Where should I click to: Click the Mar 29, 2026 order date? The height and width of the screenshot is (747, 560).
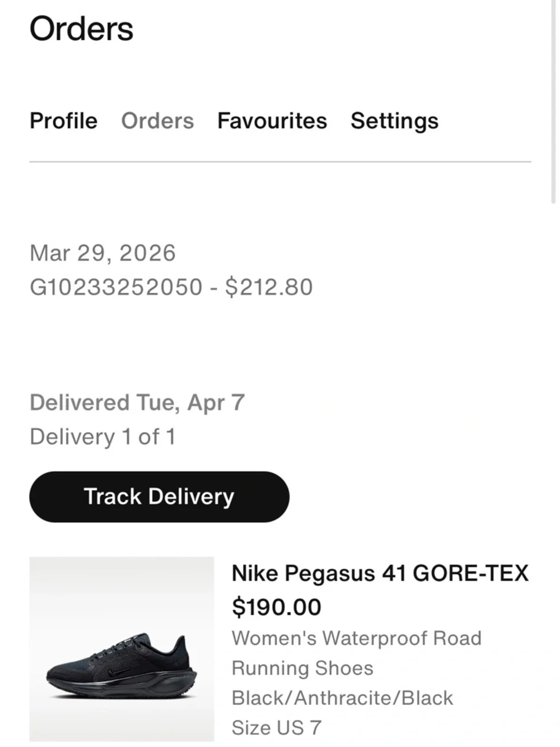click(102, 253)
